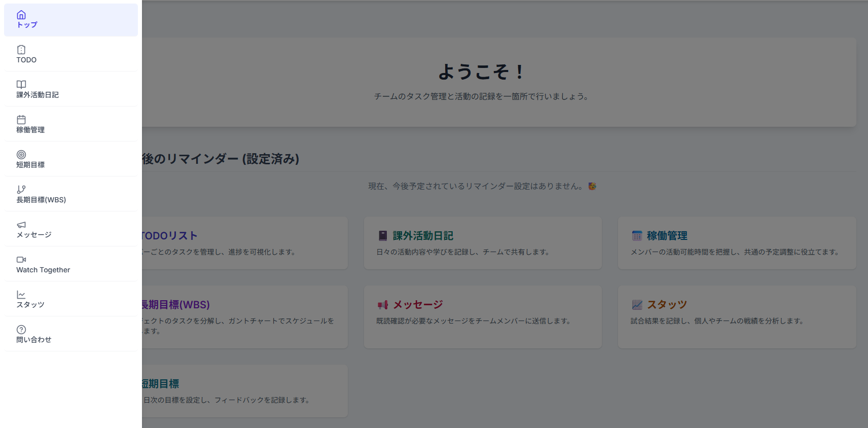Screen dimensions: 868x428
Task: Open the 稼働管理 dashboard card
Action: 736,243
